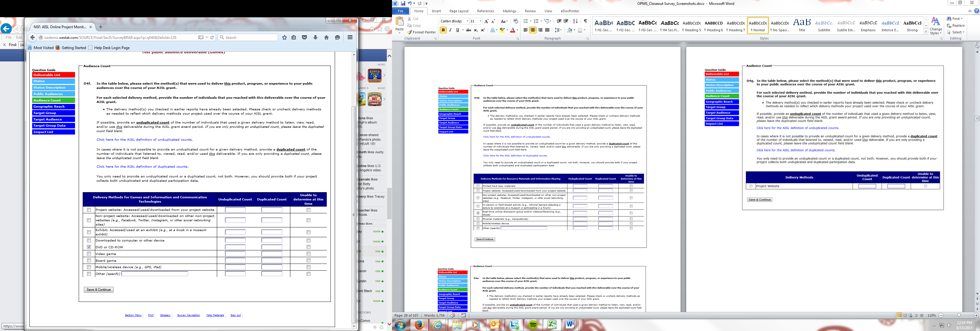
Task: Open the Firefox hamburger menu
Action: 350,37
